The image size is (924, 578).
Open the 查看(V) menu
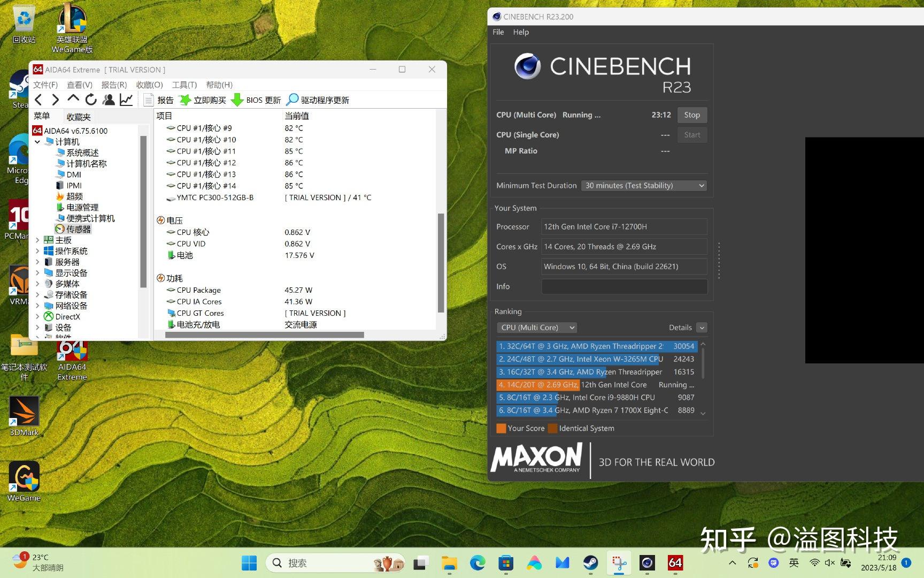pos(80,85)
